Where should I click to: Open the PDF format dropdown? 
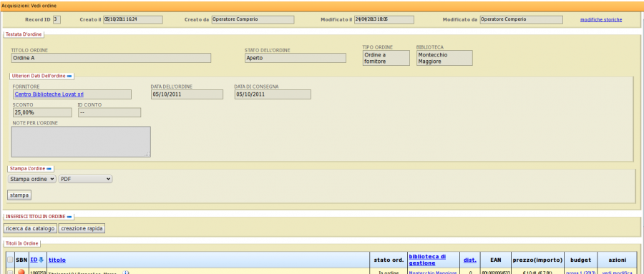(85, 179)
